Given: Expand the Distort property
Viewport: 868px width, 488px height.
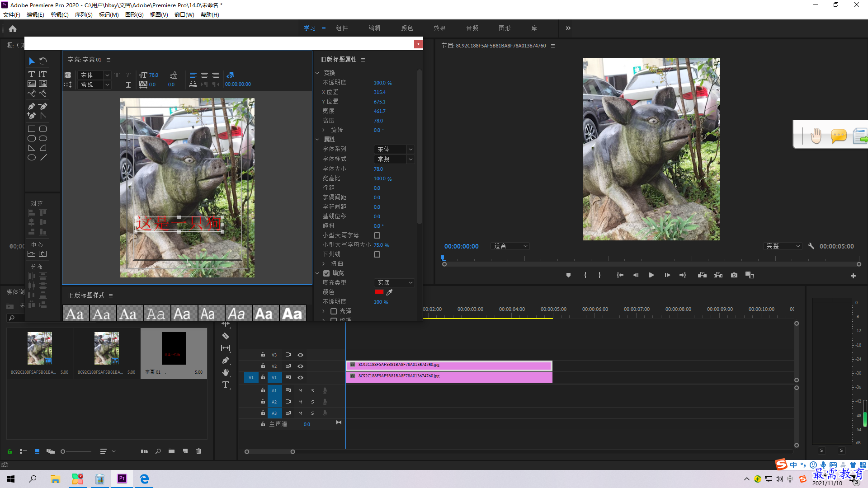Looking at the screenshot, I should point(324,264).
